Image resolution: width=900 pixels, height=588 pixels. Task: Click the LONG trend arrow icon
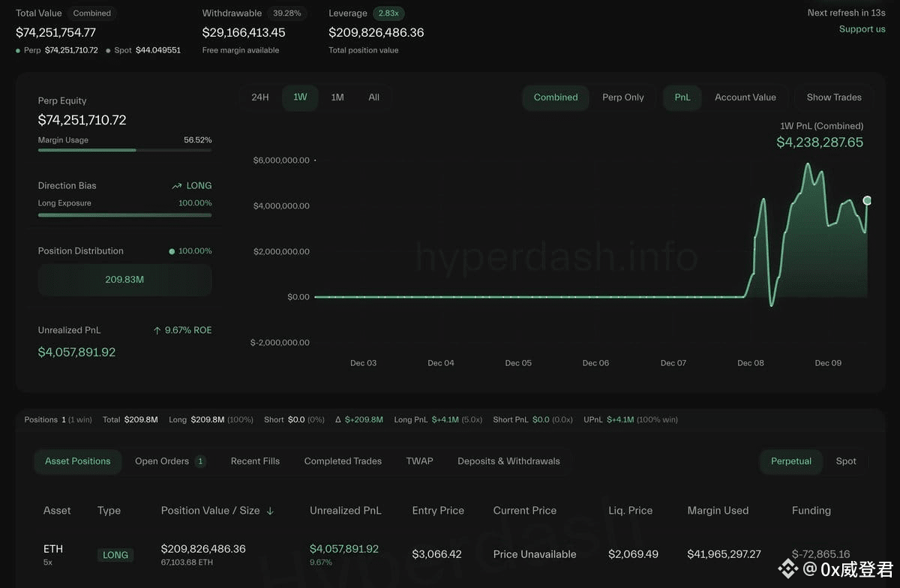[x=176, y=186]
